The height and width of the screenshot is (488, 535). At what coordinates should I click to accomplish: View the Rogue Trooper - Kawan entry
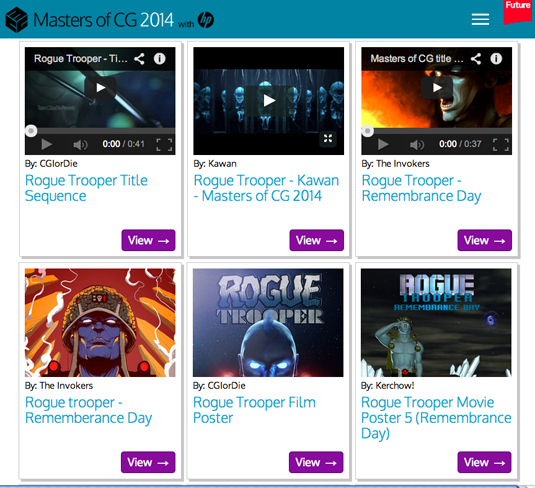click(x=317, y=240)
